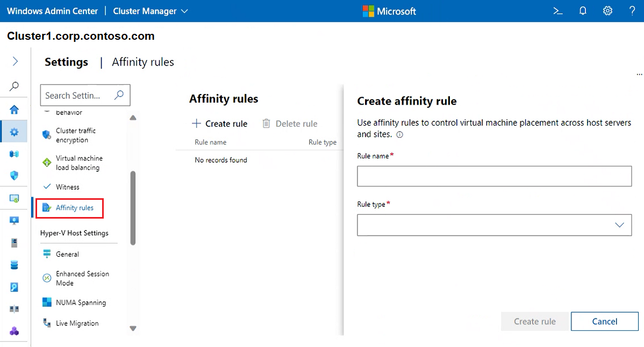This screenshot has width=644, height=347.
Task: Click the Create rule toolbar button
Action: (x=220, y=124)
